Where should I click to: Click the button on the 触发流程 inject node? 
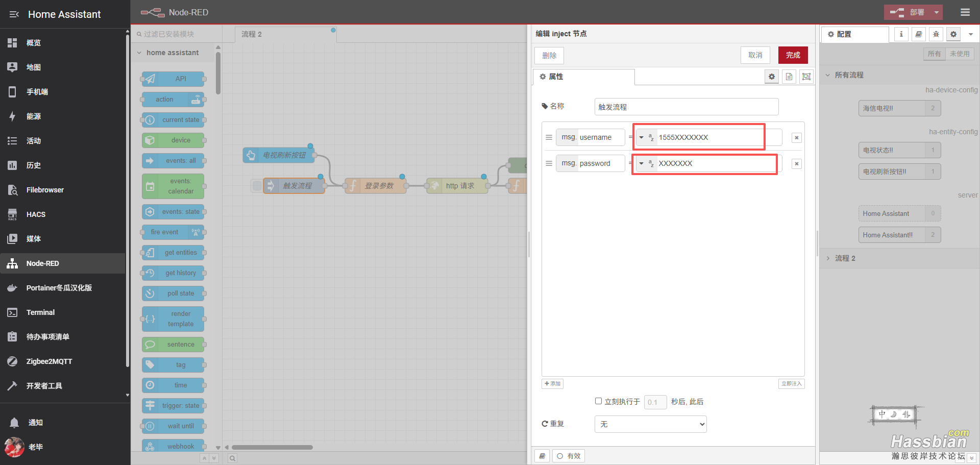click(x=257, y=186)
